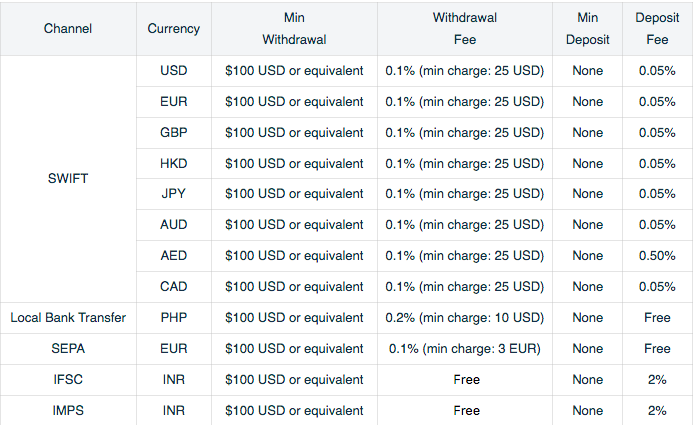Viewport: 694px width, 425px height.
Task: Click the PHP currency cell
Action: (174, 318)
